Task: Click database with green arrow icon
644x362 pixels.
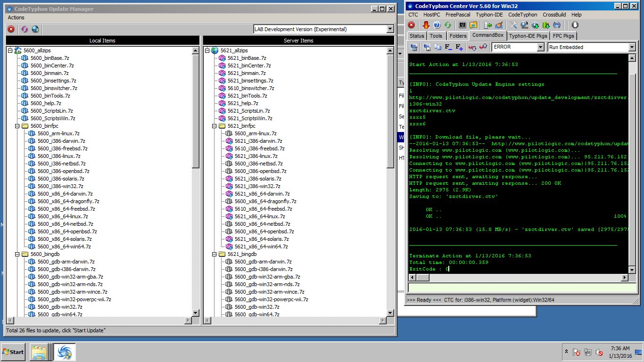Action: [546, 25]
